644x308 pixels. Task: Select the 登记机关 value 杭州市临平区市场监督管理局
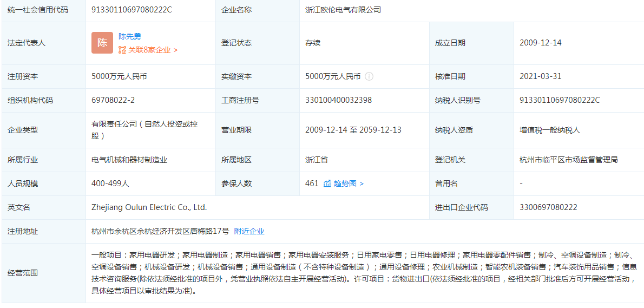click(568, 160)
